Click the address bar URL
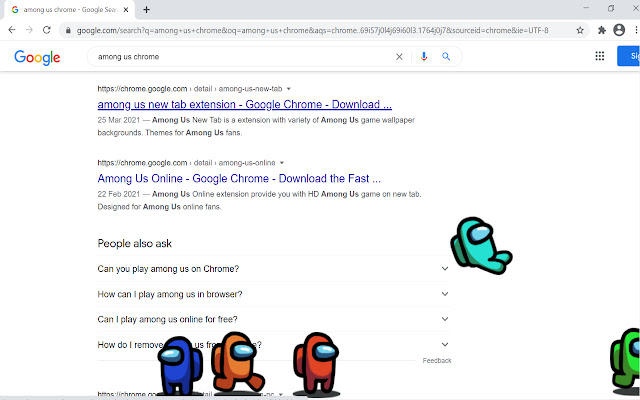 312,30
